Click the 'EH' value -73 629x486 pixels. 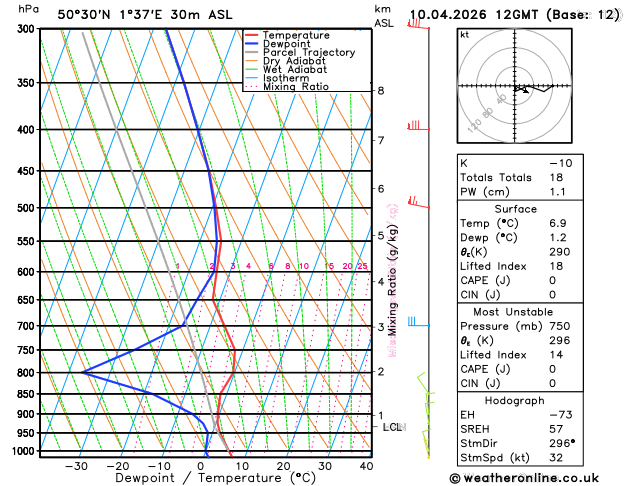[x=561, y=415]
